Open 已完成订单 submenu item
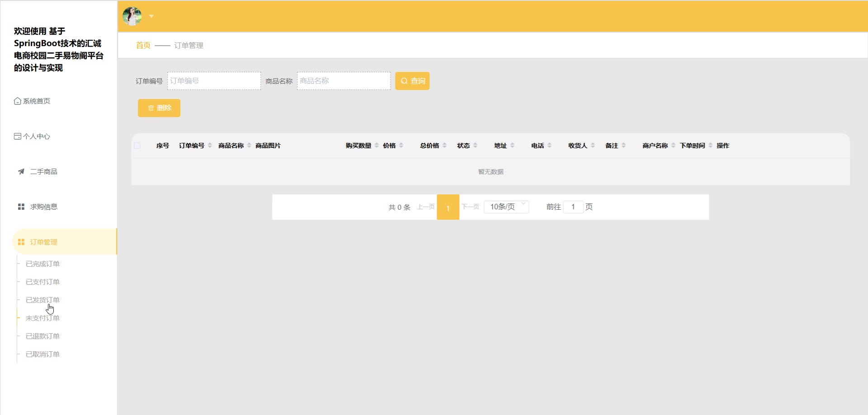 click(x=42, y=264)
